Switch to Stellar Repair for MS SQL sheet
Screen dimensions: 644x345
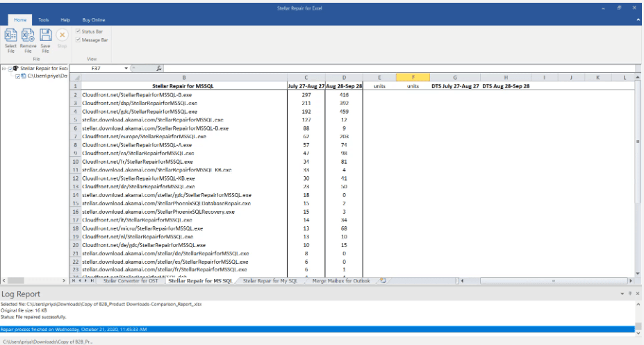tap(201, 281)
